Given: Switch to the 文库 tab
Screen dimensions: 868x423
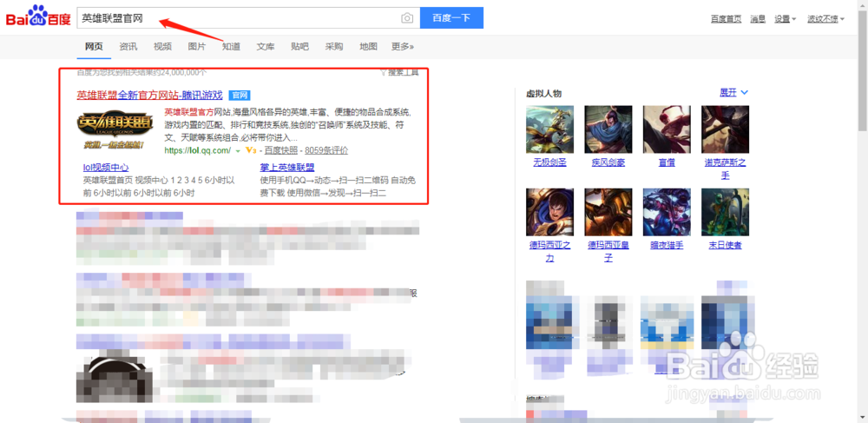Looking at the screenshot, I should point(265,47).
